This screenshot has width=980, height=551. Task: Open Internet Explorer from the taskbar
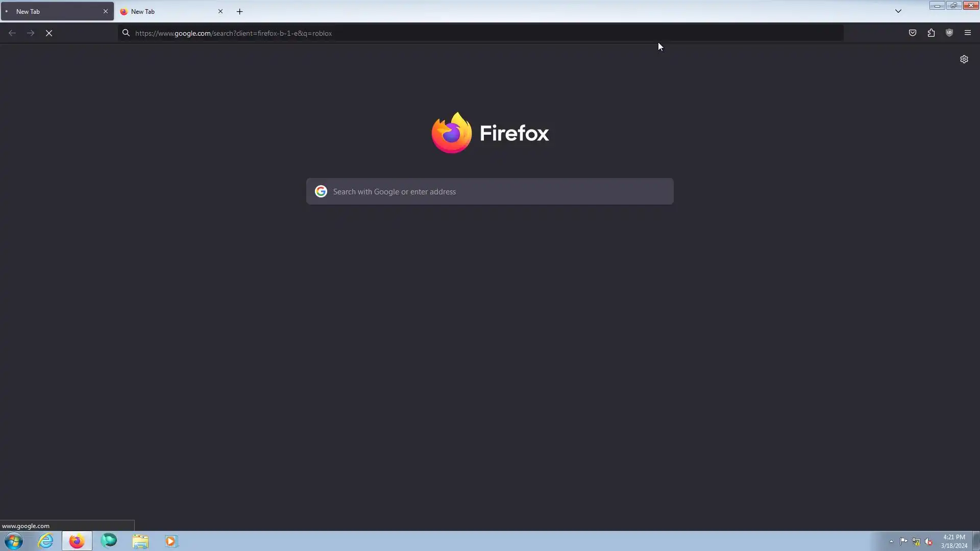pos(45,541)
